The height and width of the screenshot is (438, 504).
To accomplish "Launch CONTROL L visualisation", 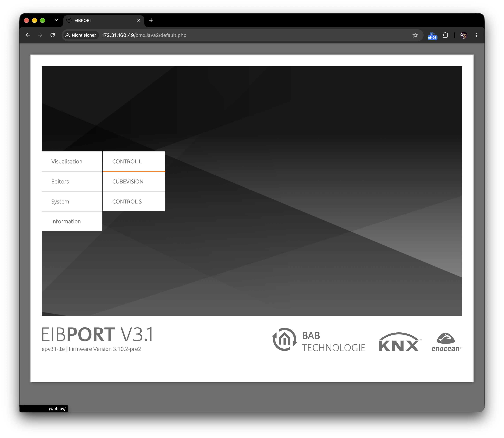I will pyautogui.click(x=134, y=162).
